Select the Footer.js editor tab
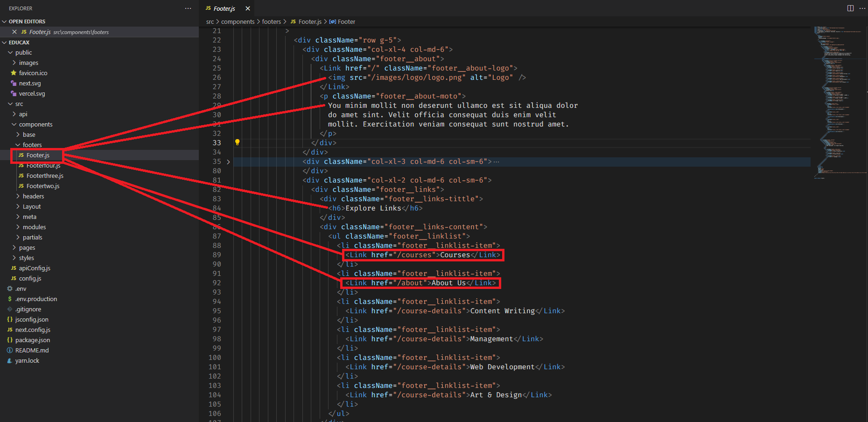Viewport: 868px width, 422px height. [224, 8]
